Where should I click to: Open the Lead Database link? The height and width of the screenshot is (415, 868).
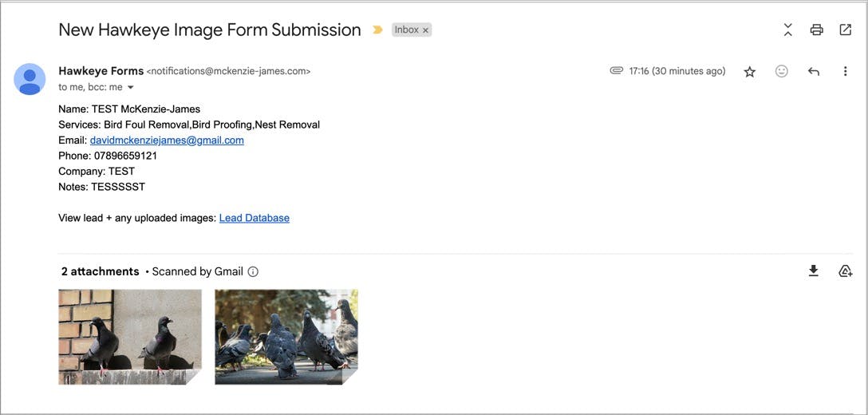254,218
